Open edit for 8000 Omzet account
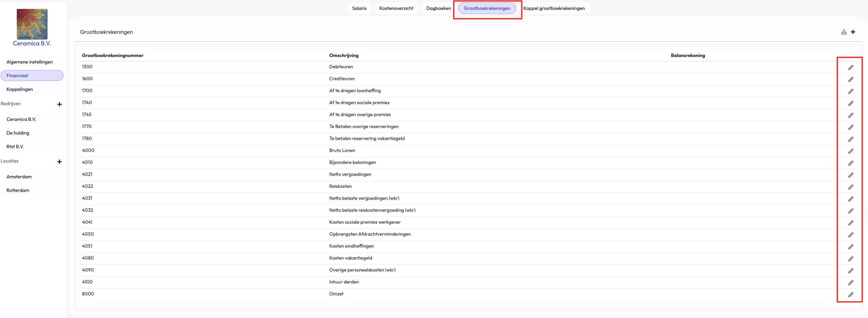The image size is (868, 318). pyautogui.click(x=851, y=295)
